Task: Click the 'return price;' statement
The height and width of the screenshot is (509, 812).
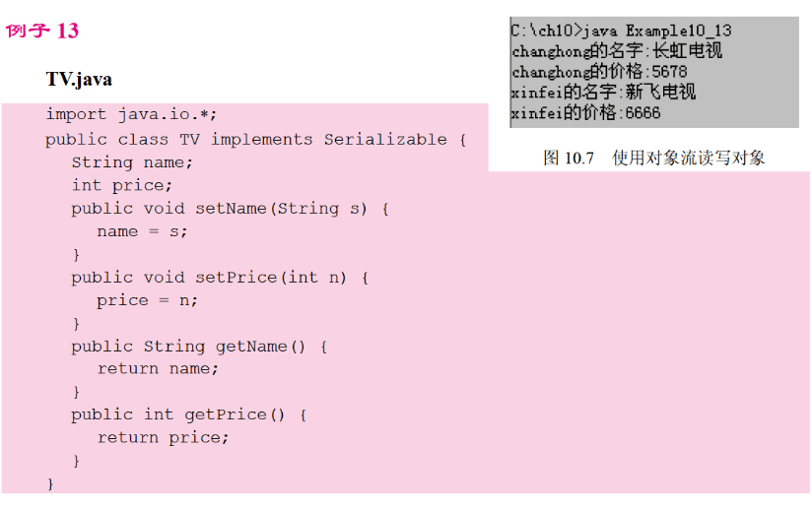Action: (x=163, y=437)
